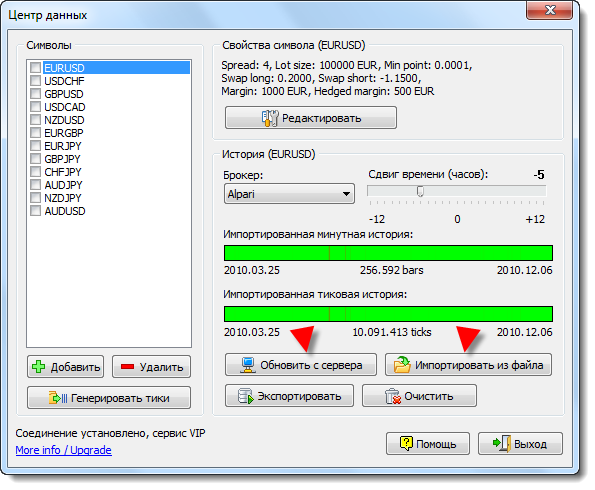Click the Генерировать тики icon

point(58,398)
